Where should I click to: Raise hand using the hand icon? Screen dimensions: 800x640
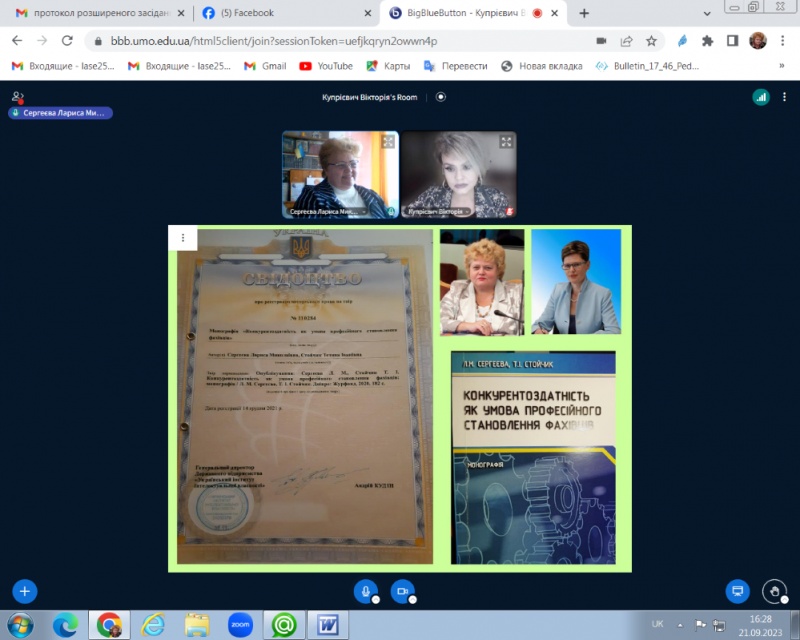click(774, 591)
